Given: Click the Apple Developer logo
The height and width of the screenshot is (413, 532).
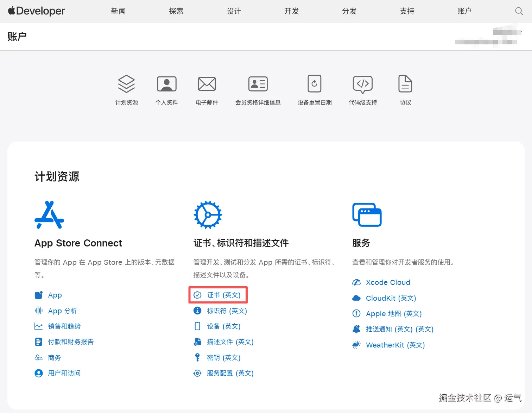Looking at the screenshot, I should click(x=37, y=11).
